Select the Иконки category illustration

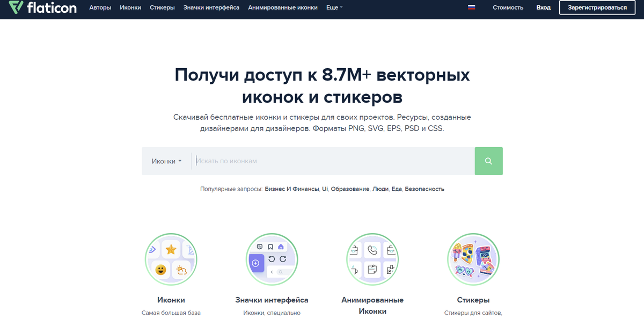tap(171, 259)
